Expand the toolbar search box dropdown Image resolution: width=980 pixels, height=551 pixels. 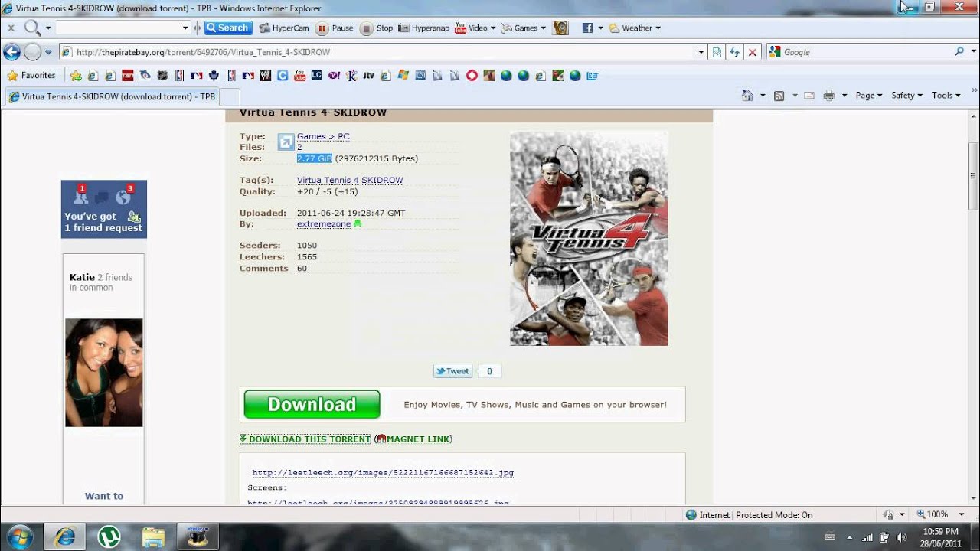point(185,28)
